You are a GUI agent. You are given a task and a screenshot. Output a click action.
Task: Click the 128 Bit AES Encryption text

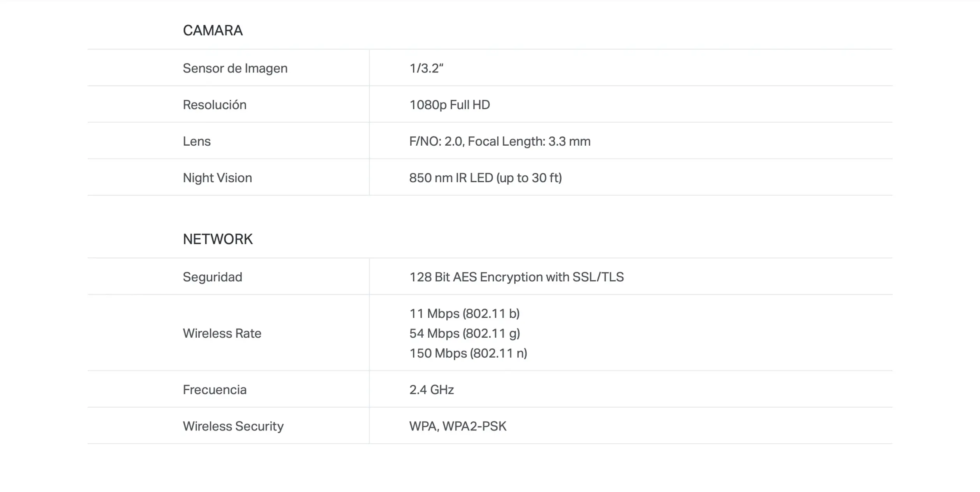click(516, 277)
